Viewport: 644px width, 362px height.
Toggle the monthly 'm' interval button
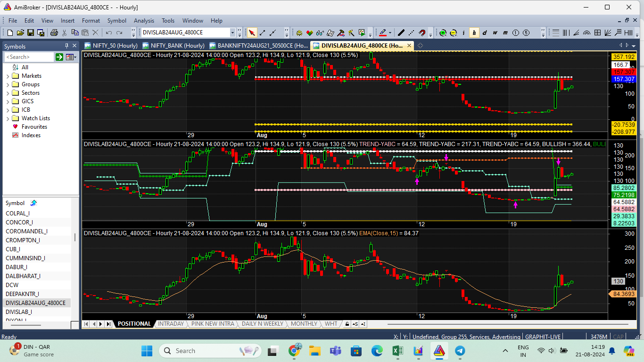[505, 33]
